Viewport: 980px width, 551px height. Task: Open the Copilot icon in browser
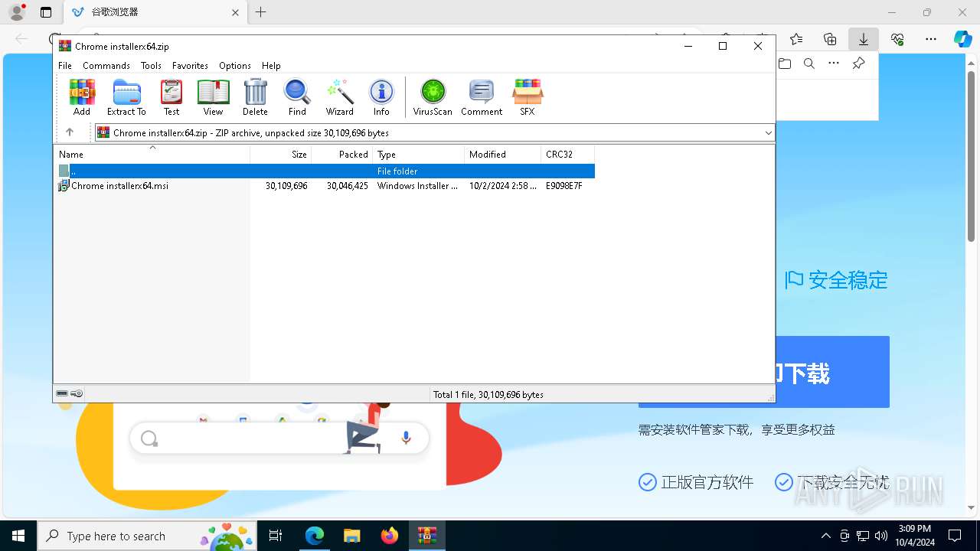point(962,39)
